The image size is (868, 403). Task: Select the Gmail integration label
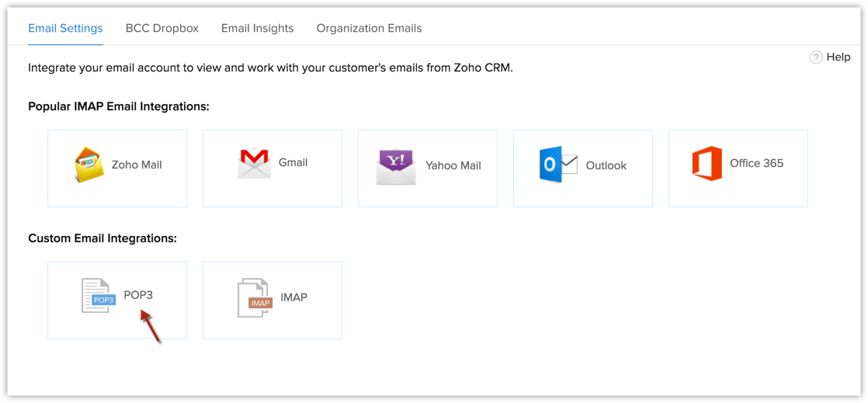tap(293, 162)
